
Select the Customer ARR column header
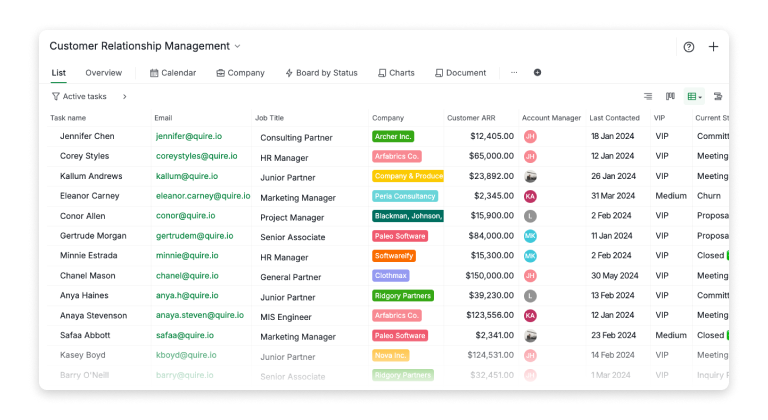[x=470, y=118]
